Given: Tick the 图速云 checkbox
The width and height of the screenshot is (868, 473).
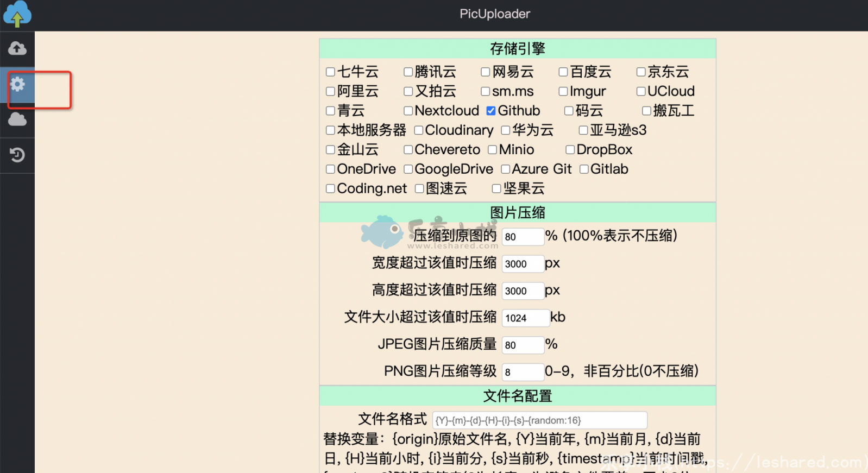Looking at the screenshot, I should point(419,188).
